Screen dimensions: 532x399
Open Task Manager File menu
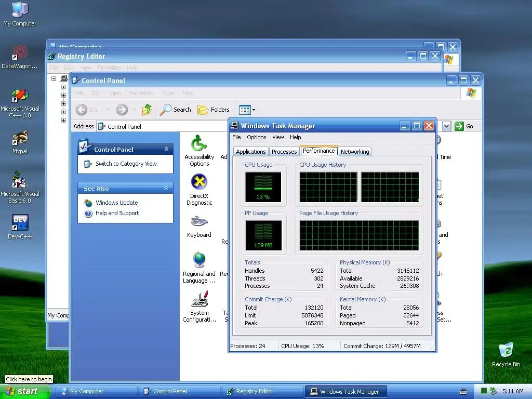click(x=236, y=137)
